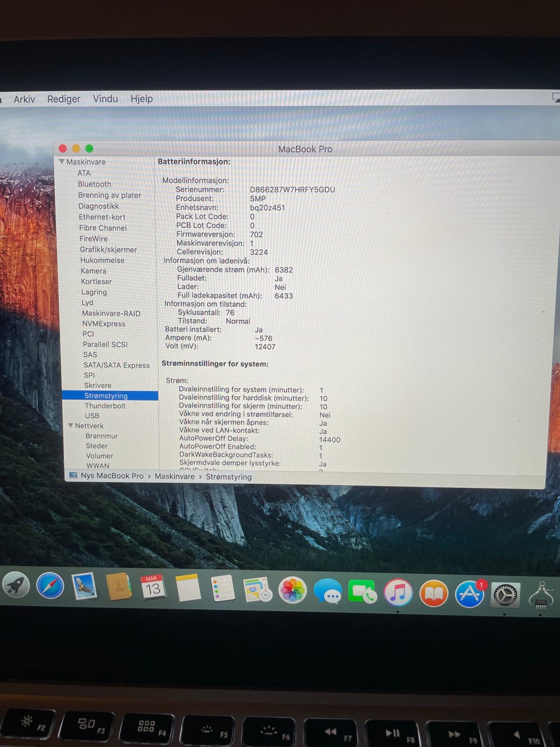The width and height of the screenshot is (560, 747).
Task: Open the Arkiv menu
Action: pyautogui.click(x=24, y=99)
